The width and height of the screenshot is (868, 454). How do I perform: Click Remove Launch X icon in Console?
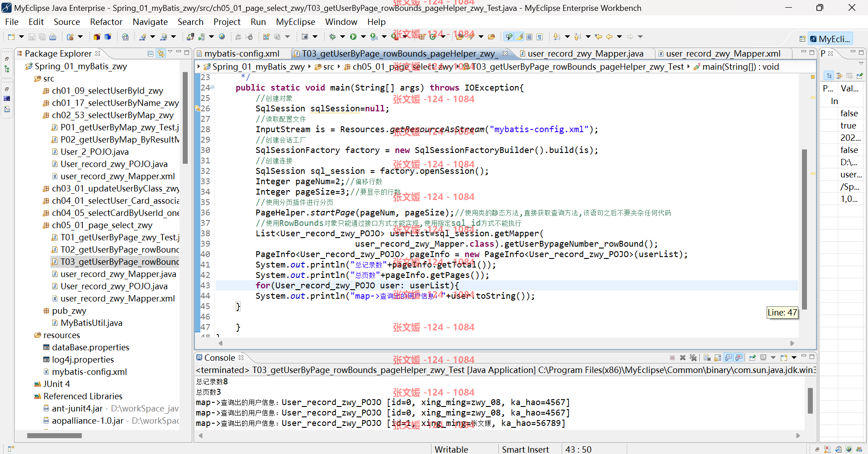683,358
